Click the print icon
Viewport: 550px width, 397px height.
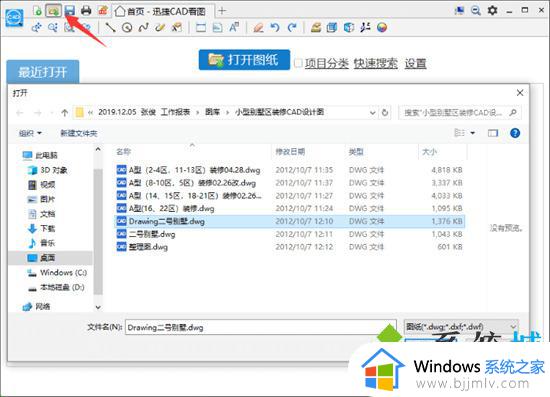(x=86, y=11)
